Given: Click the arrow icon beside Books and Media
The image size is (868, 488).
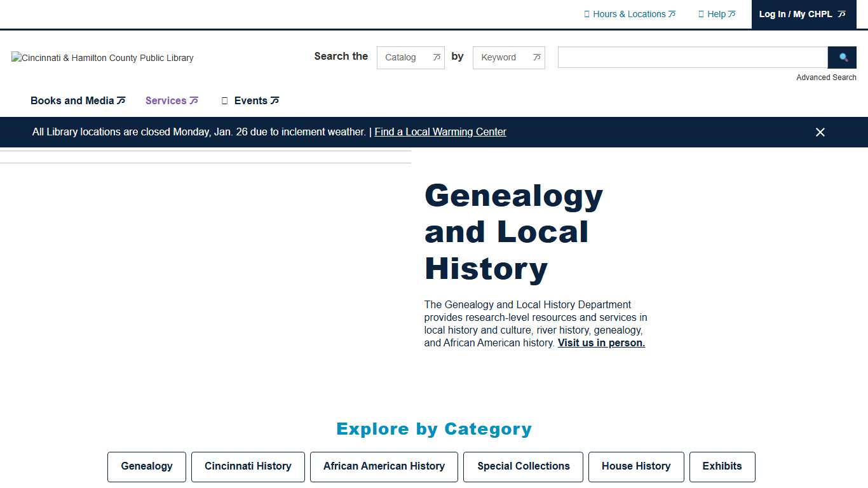Looking at the screenshot, I should tap(121, 100).
